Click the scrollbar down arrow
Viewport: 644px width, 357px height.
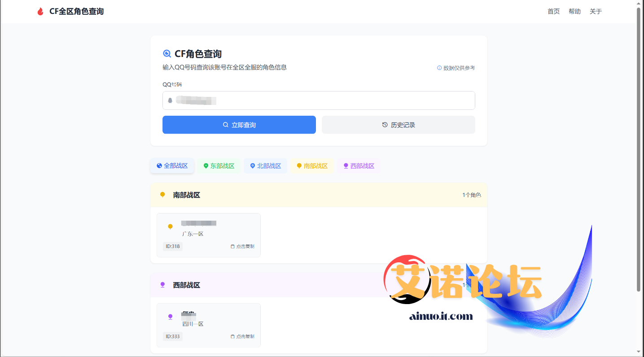click(639, 352)
